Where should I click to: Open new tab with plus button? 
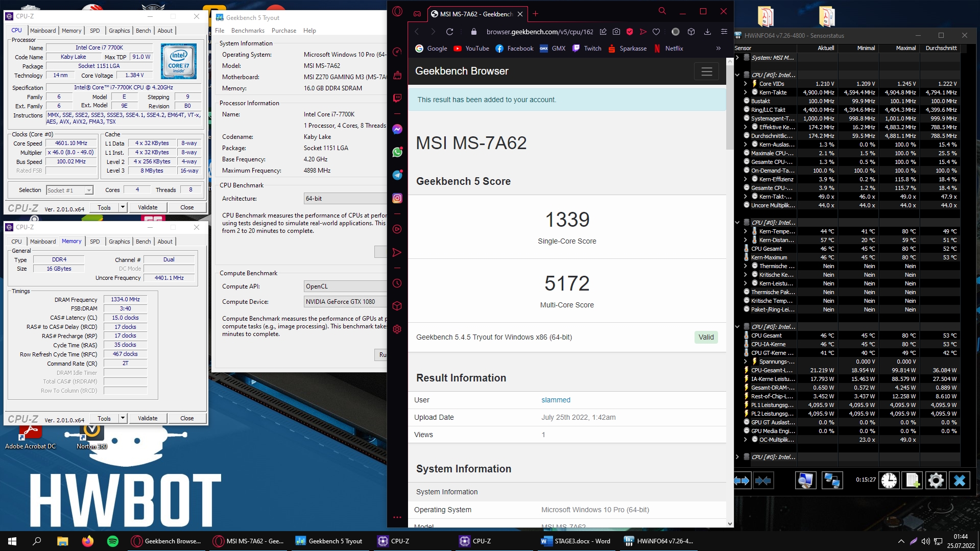(x=535, y=14)
